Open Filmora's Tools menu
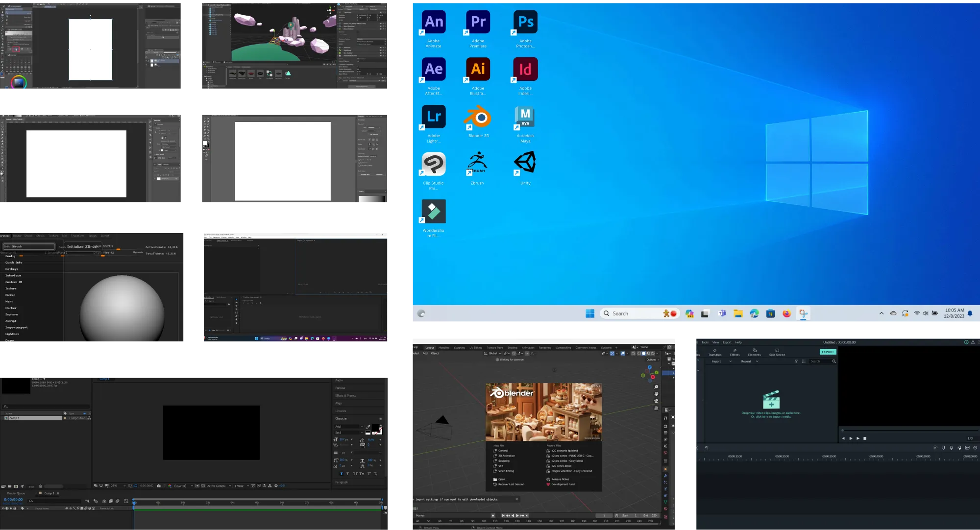Screen dimensions: 980x530 [705, 342]
